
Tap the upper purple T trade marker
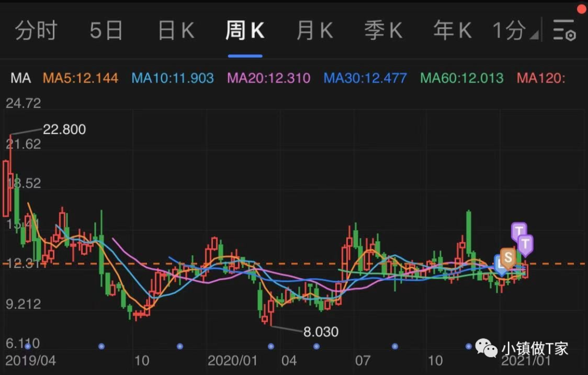519,231
